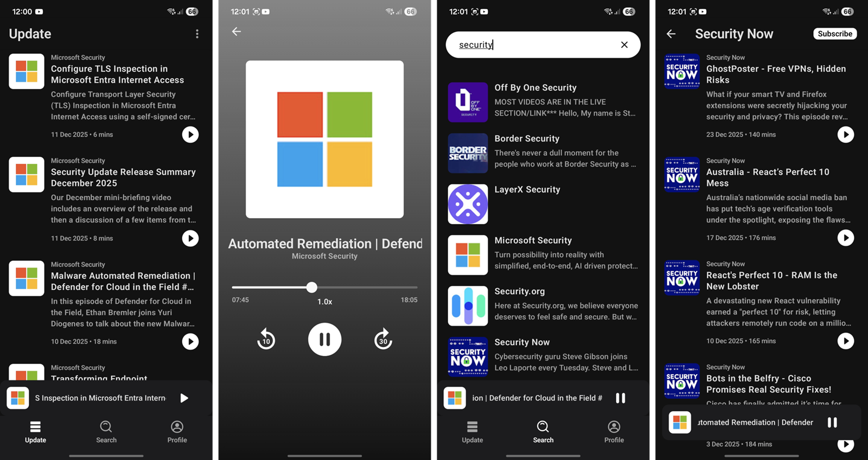Go back from the full-screen player
This screenshot has height=460, width=868.
(x=237, y=31)
